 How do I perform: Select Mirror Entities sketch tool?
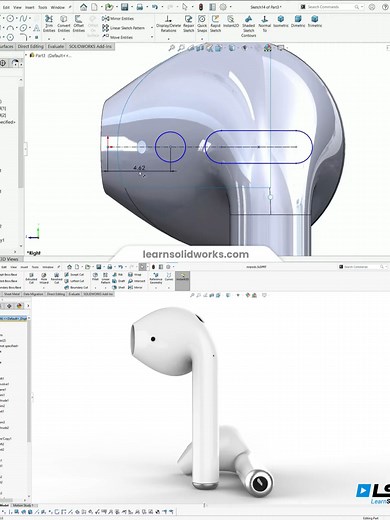pyautogui.click(x=118, y=19)
